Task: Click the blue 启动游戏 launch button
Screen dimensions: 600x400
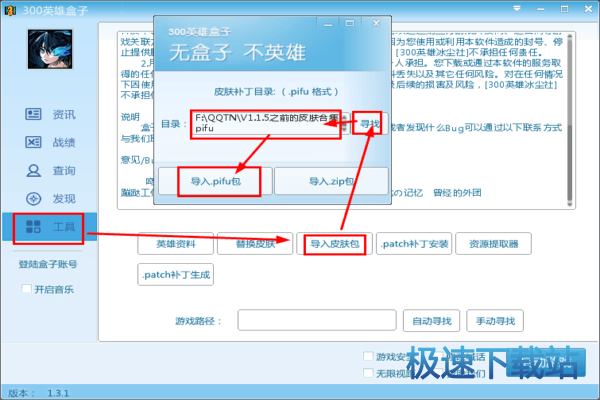Action: click(546, 362)
